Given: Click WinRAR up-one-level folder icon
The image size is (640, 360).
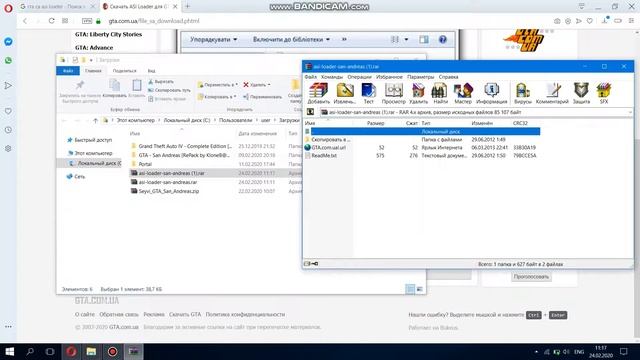Looking at the screenshot, I should (x=310, y=112).
